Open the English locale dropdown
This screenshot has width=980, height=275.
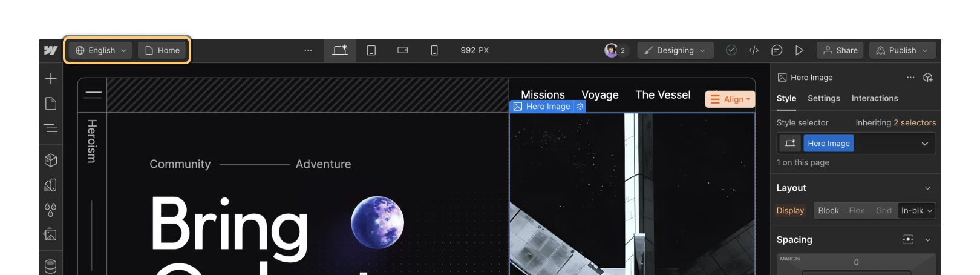[100, 50]
